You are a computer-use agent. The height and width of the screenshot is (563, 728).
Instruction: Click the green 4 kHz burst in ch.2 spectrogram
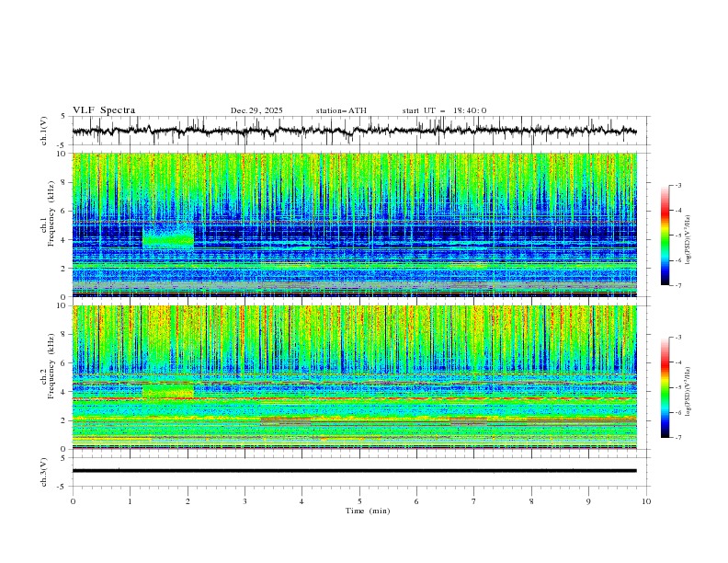point(167,391)
